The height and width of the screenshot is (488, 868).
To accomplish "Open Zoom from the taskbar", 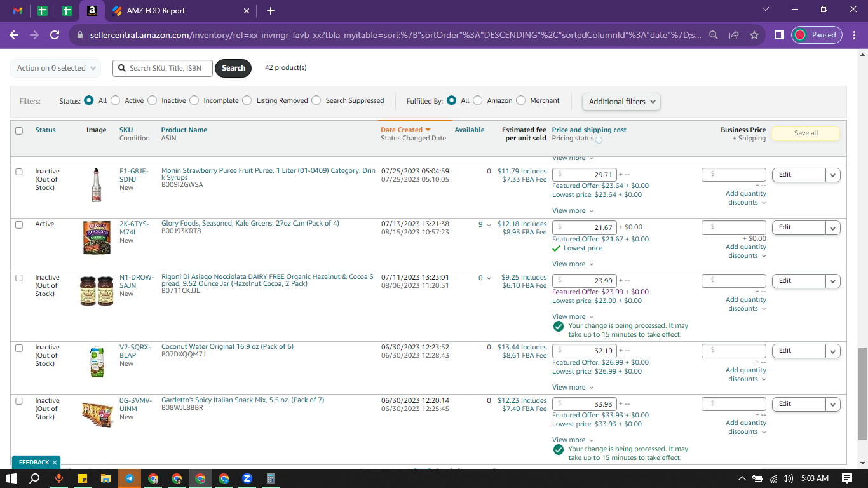I will (247, 478).
